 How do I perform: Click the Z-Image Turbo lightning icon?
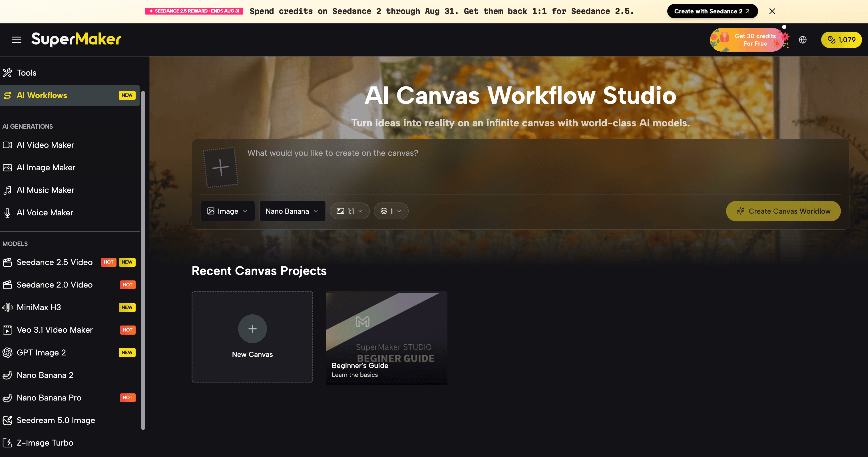point(7,443)
